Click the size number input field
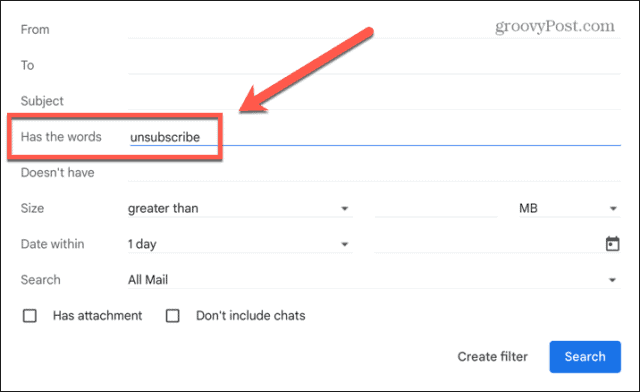Viewport: 640px width, 392px height. click(x=436, y=208)
